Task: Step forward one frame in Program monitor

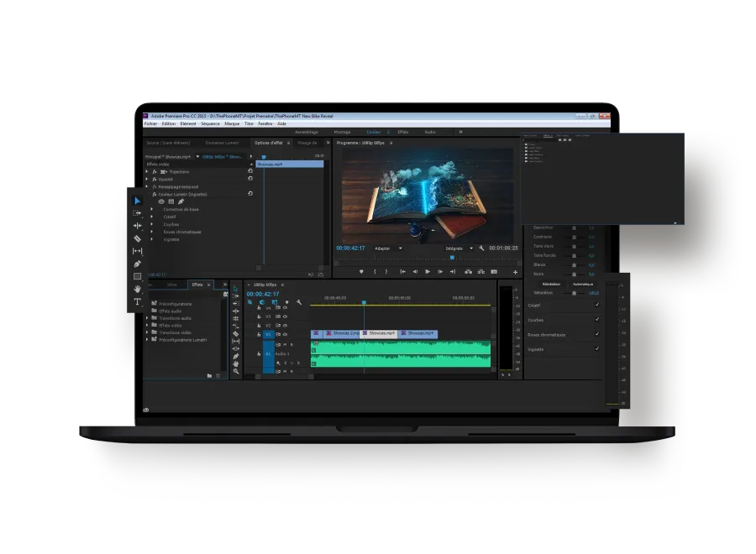Action: [440, 272]
